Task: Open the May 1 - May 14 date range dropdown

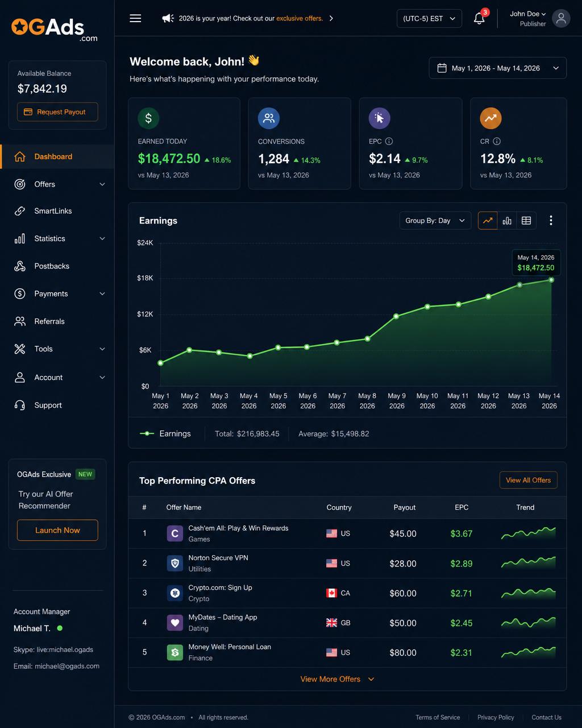Action: (498, 68)
